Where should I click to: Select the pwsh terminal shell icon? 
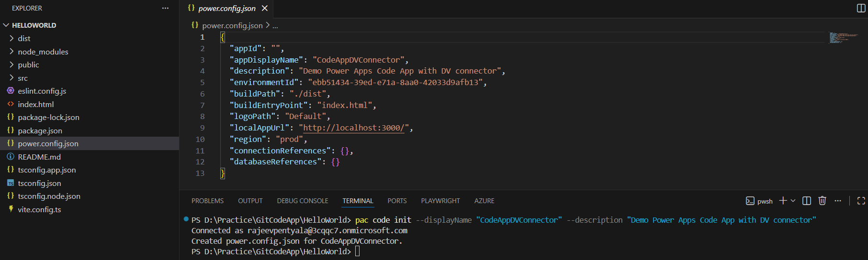(x=750, y=201)
